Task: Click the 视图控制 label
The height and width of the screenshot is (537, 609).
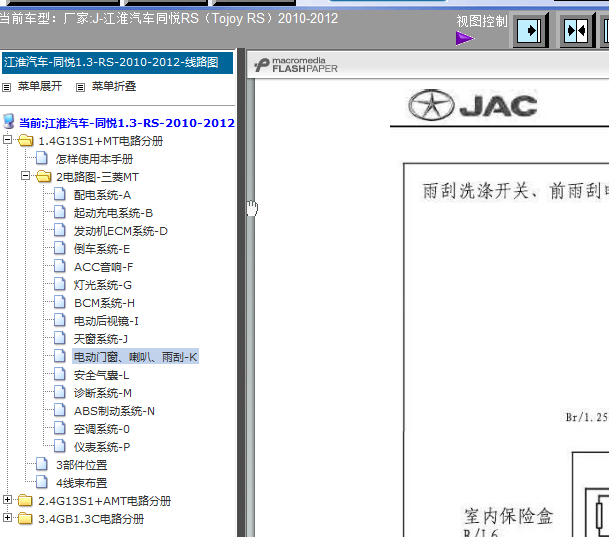Action: pos(482,21)
